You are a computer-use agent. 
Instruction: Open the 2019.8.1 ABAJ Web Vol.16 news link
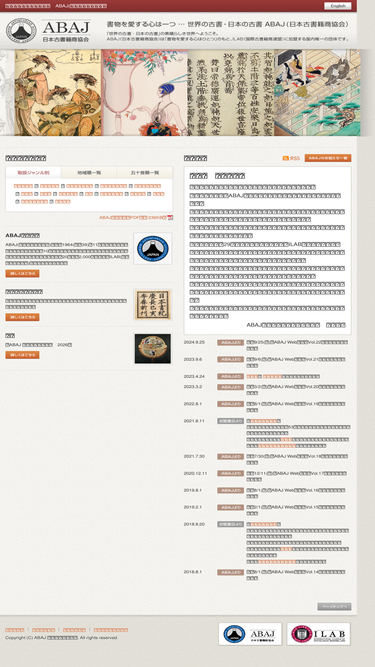point(296,493)
